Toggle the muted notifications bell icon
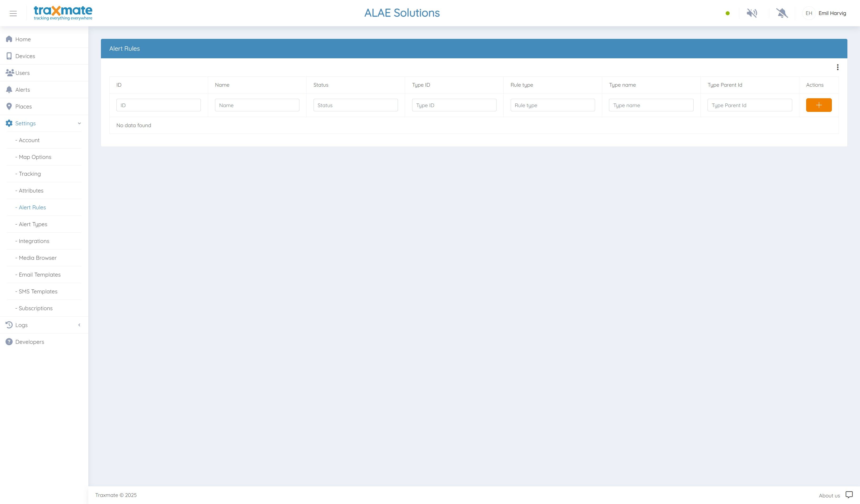 click(x=782, y=13)
